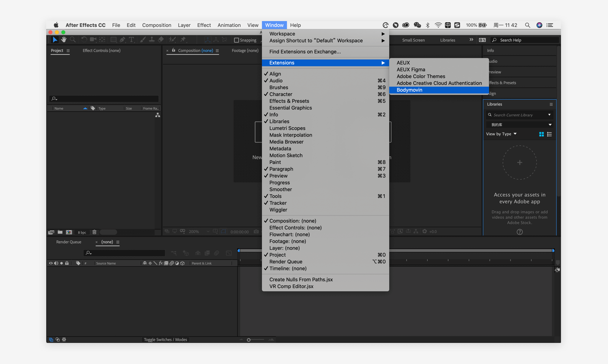Click the Project panel search field
608x364 pixels.
104,98
